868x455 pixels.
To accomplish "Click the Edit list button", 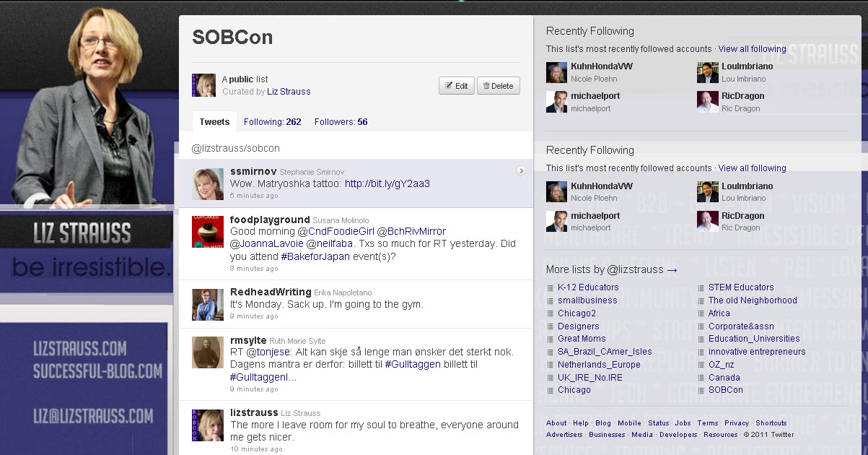I will pos(456,86).
